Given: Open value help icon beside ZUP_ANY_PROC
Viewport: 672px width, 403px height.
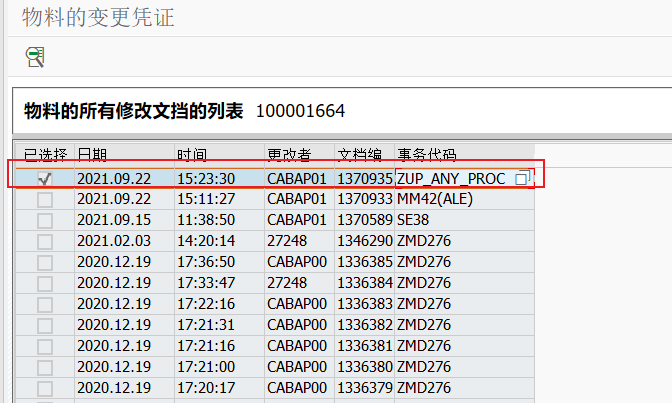Looking at the screenshot, I should tap(522, 178).
